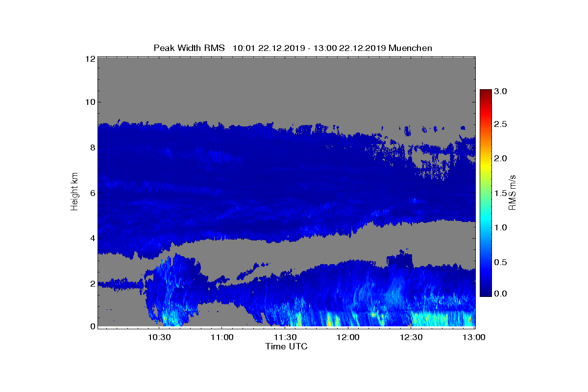This screenshot has width=588, height=392.
Task: Click the 0.0 colorbar value
Action: tap(500, 294)
